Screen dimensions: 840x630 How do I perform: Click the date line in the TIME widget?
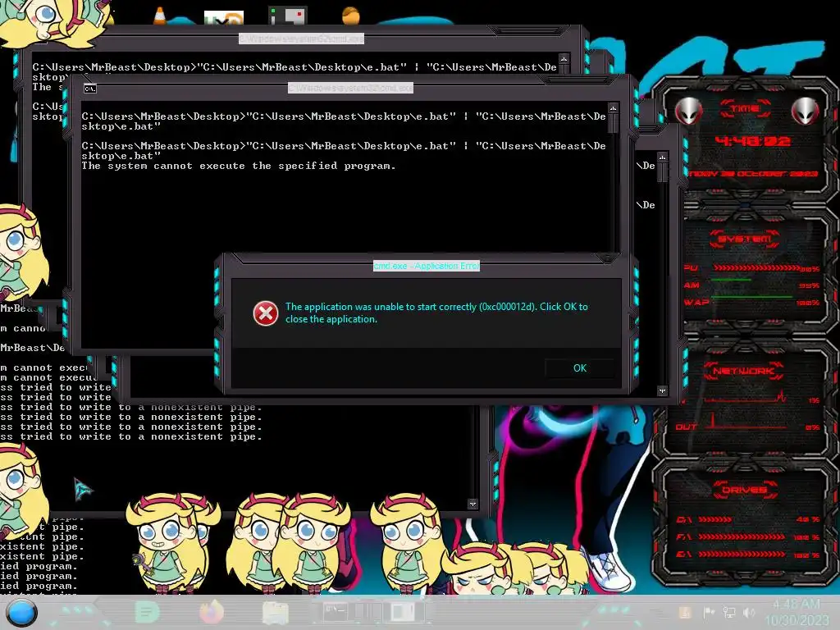[752, 174]
